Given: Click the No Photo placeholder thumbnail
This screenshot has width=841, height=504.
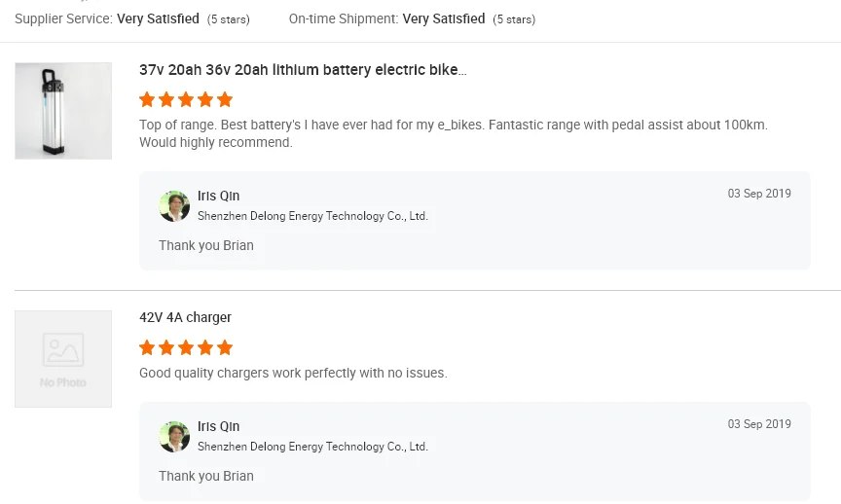Looking at the screenshot, I should click(x=63, y=359).
